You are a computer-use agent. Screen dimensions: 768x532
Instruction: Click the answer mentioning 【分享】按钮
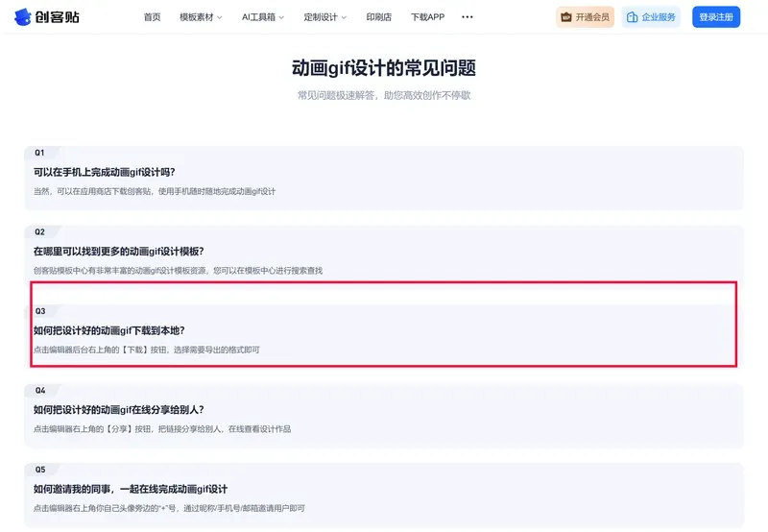click(162, 429)
